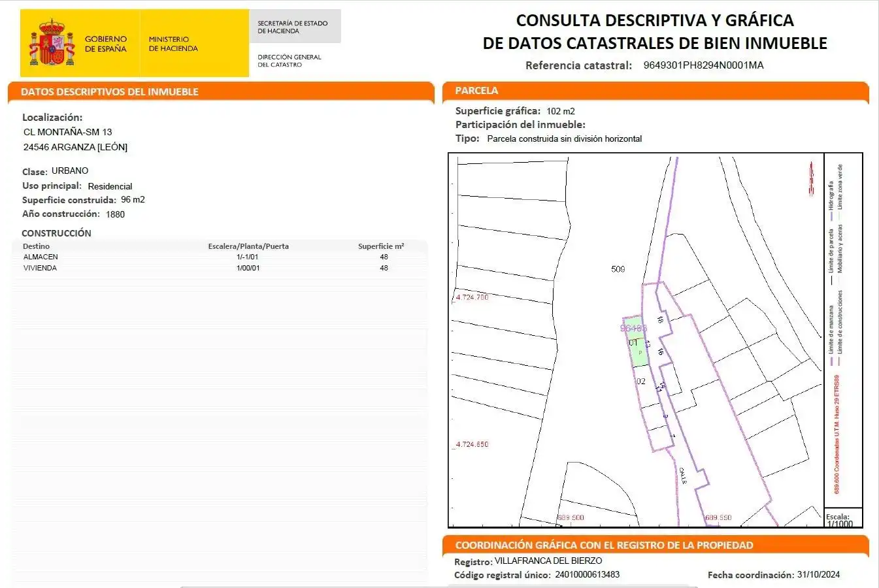This screenshot has width=879, height=588.
Task: Click the 'Registro:' label
Action: [473, 562]
